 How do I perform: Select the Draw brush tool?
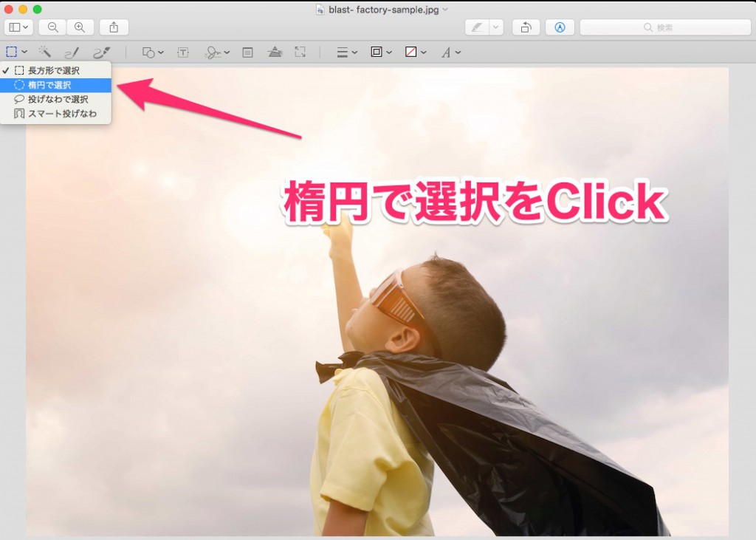pos(102,52)
